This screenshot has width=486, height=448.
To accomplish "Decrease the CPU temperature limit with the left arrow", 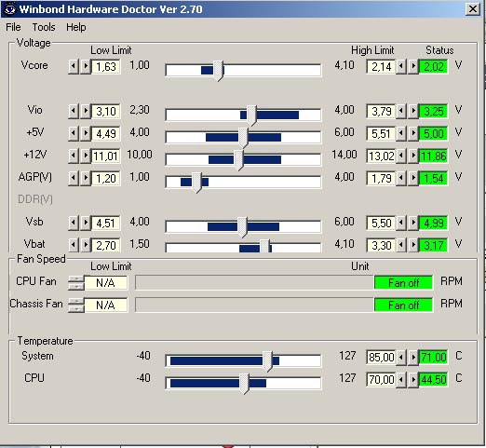I will pyautogui.click(x=401, y=379).
